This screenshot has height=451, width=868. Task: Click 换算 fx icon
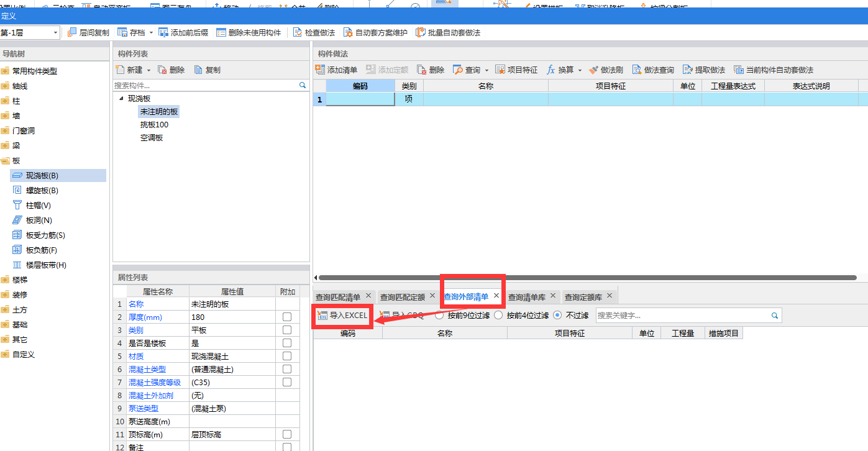[550, 70]
